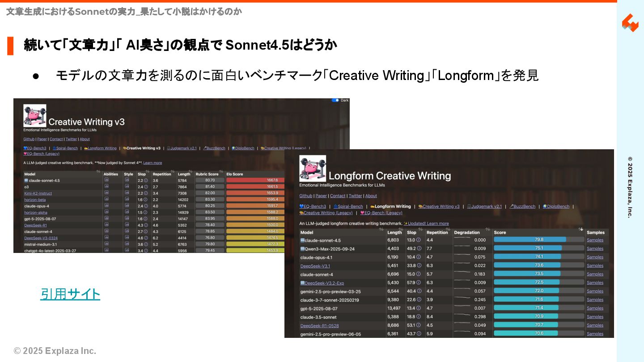This screenshot has height=362, width=644.
Task: Click the 75.1 score bar for Qwen3-Max
Action: tap(539, 248)
